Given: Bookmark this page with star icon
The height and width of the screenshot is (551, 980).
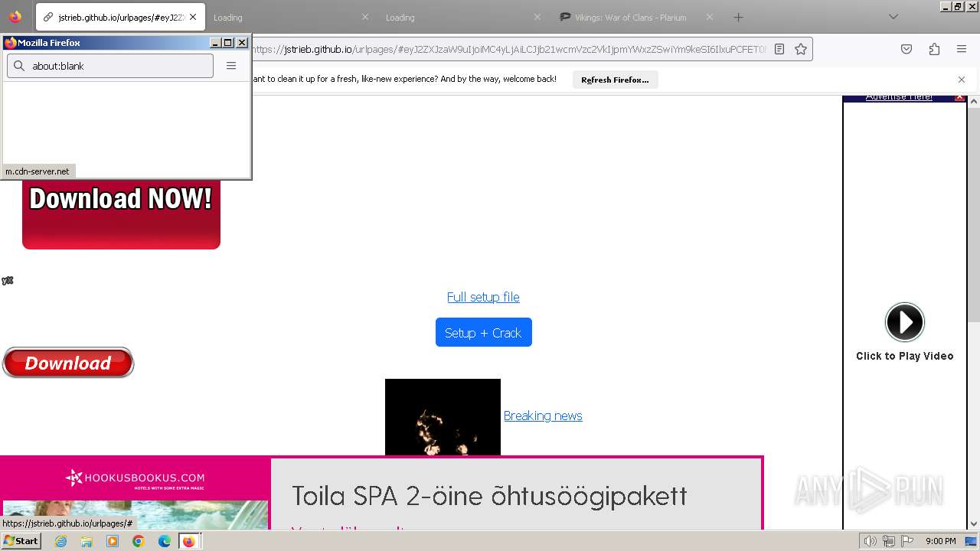Looking at the screenshot, I should click(801, 49).
